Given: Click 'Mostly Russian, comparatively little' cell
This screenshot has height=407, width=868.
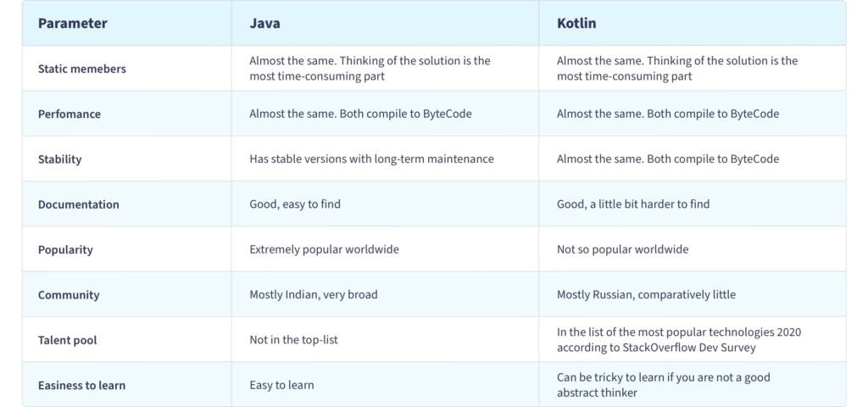Looking at the screenshot, I should (646, 294).
